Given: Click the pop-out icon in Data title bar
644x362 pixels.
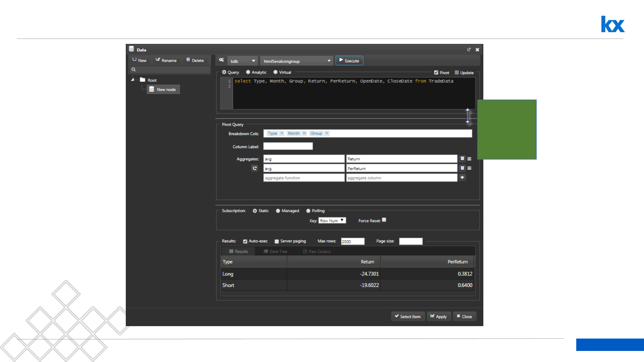Looking at the screenshot, I should click(x=469, y=50).
